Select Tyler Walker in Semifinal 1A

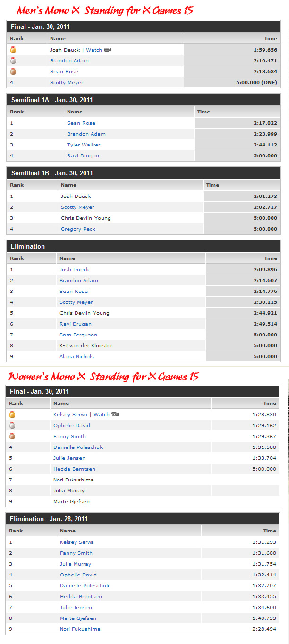pyautogui.click(x=84, y=145)
